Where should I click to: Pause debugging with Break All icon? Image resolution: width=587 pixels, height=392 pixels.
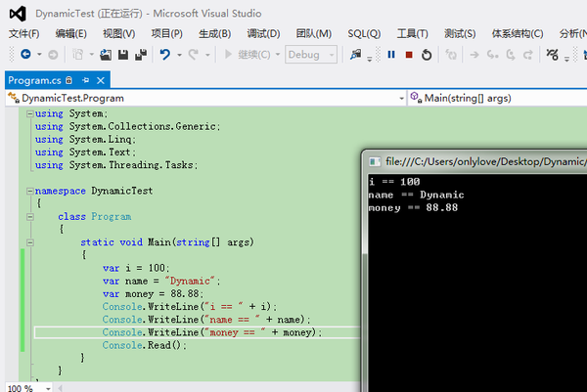(x=391, y=55)
